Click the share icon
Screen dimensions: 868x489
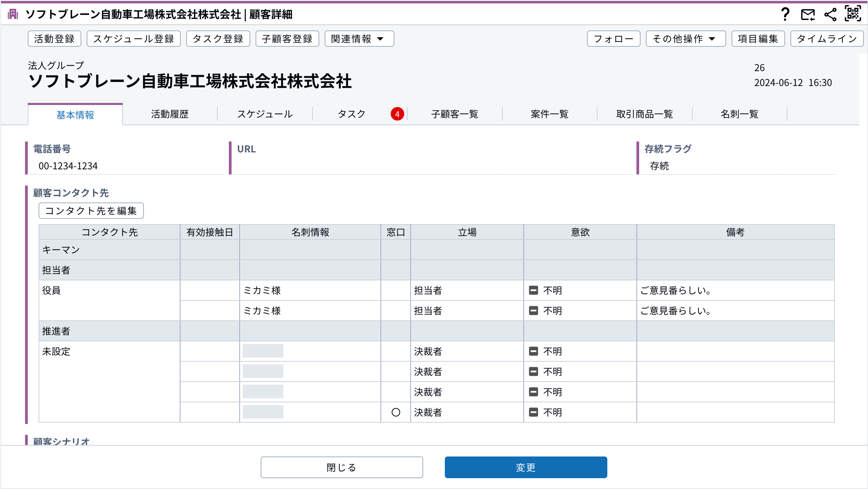[830, 15]
